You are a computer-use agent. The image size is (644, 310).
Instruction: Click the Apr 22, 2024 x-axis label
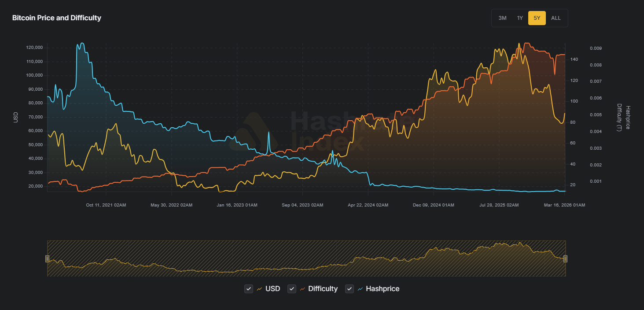coord(368,205)
